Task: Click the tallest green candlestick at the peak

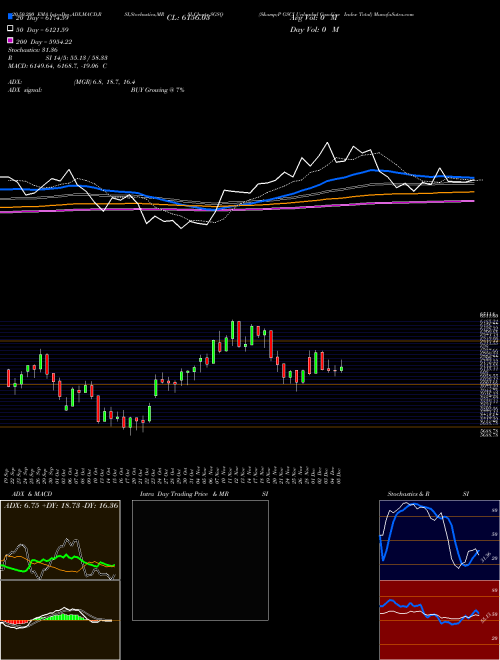Action: click(x=232, y=330)
